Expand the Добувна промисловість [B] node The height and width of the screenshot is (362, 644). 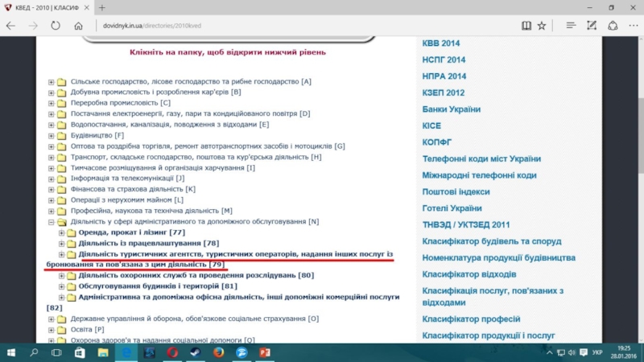pos(51,93)
